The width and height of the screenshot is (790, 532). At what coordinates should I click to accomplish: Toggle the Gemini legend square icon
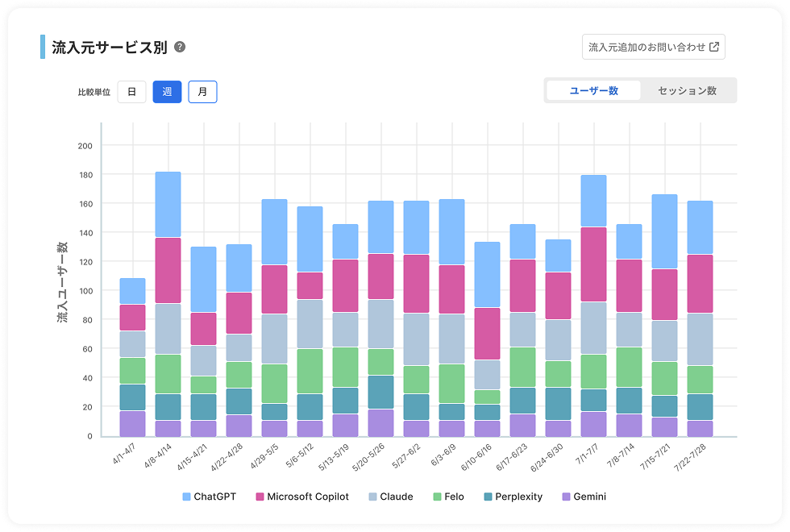567,497
